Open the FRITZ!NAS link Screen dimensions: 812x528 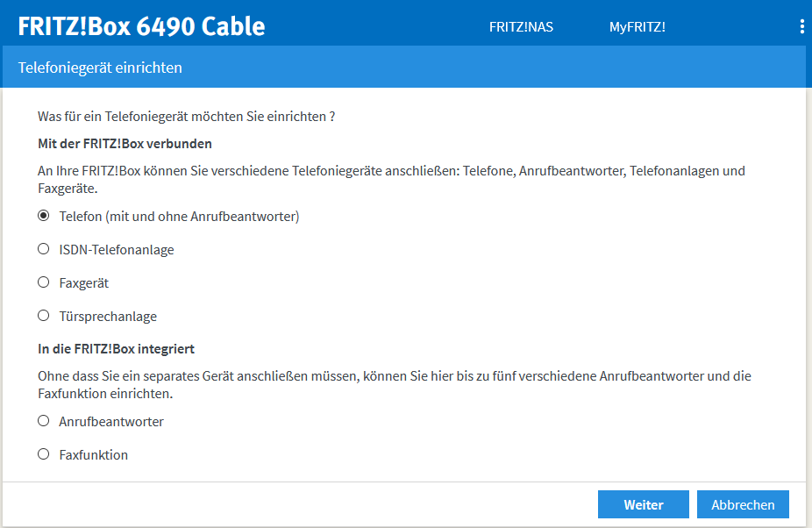tap(521, 27)
